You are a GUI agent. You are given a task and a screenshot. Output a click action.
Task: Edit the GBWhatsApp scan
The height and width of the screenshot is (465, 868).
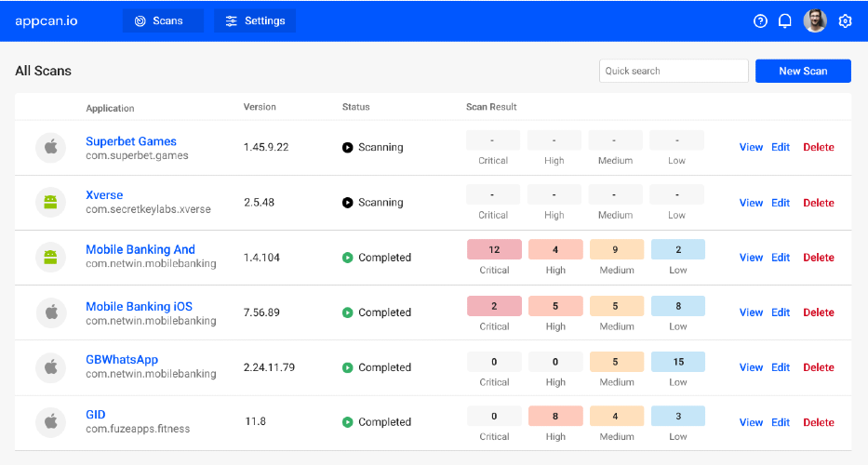point(781,367)
